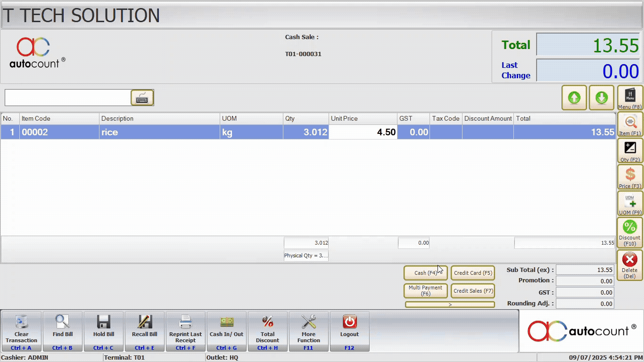
Task: Click the Price (F3) dollar icon
Action: tap(630, 177)
